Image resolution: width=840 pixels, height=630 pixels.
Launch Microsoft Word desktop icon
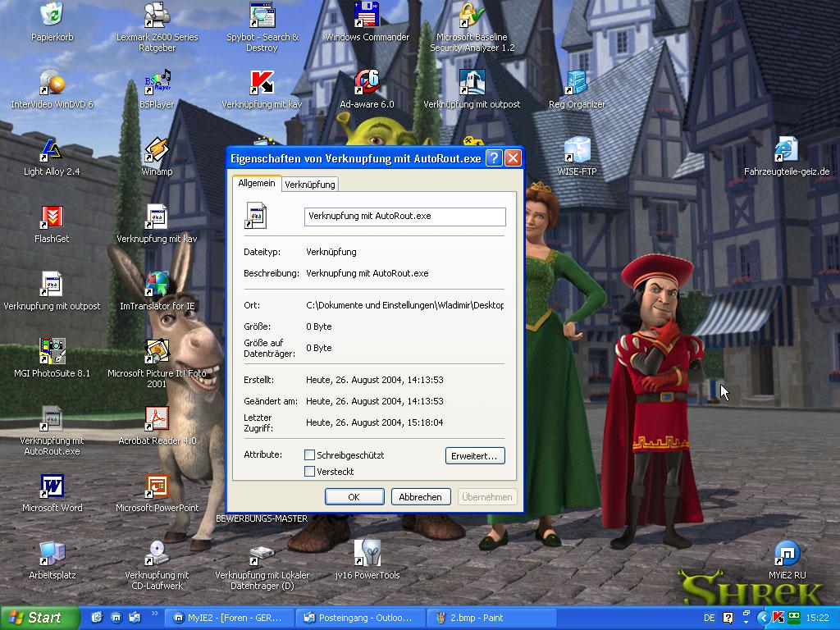click(x=52, y=486)
